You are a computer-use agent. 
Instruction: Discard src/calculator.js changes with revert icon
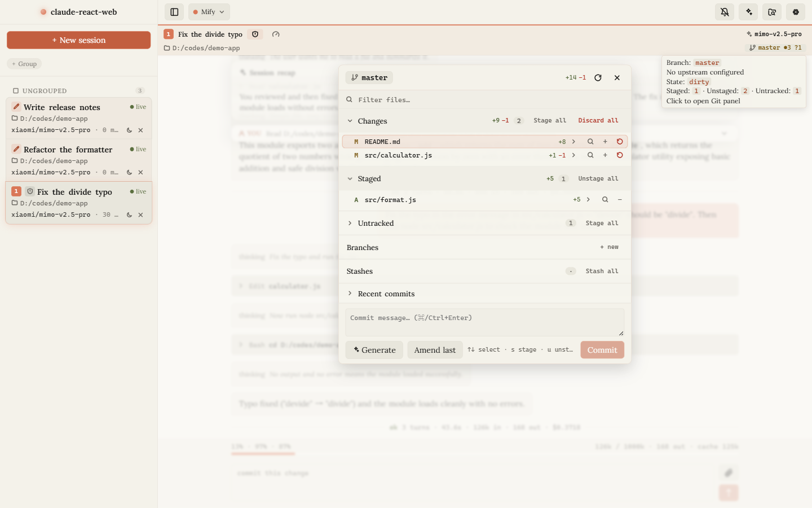(x=620, y=155)
